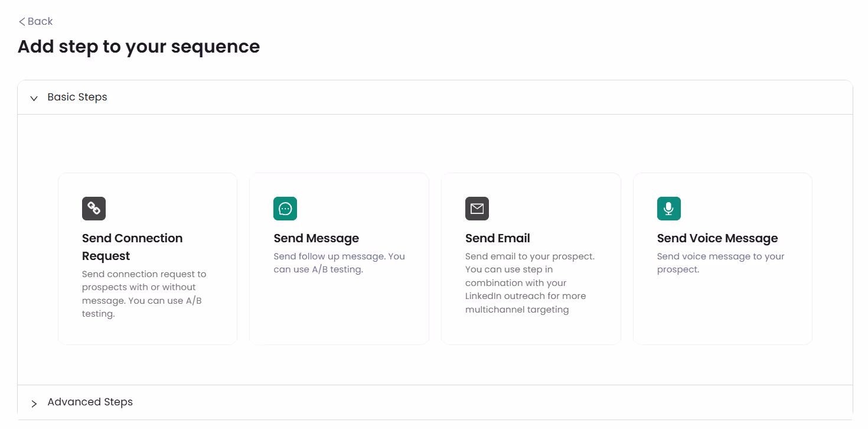Expand the Advanced Steps section using its chevron

point(34,402)
